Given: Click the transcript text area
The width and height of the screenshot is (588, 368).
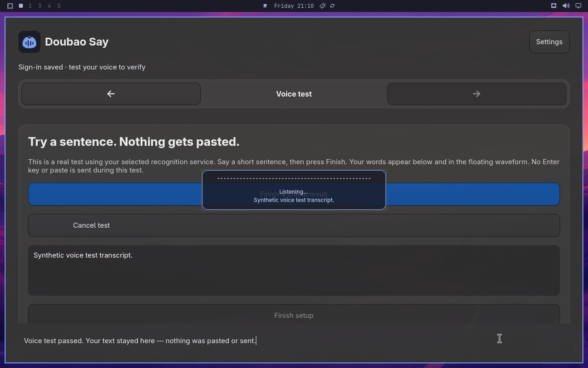Looking at the screenshot, I should pyautogui.click(x=294, y=270).
